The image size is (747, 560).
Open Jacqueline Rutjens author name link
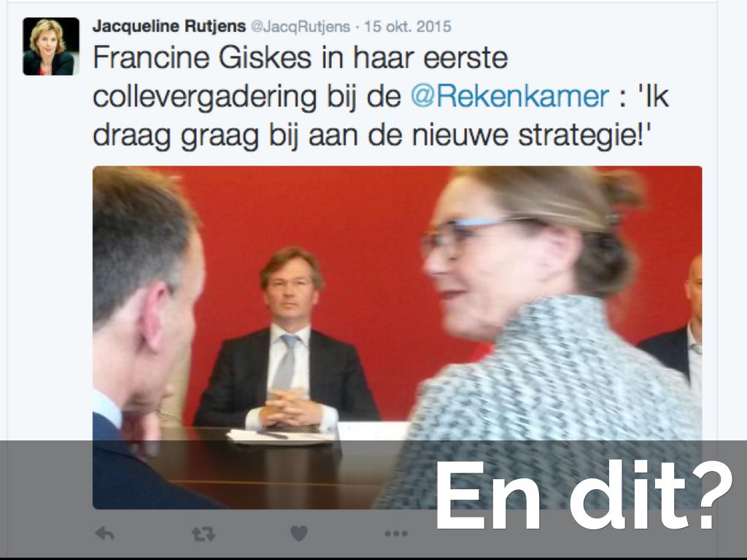click(169, 26)
